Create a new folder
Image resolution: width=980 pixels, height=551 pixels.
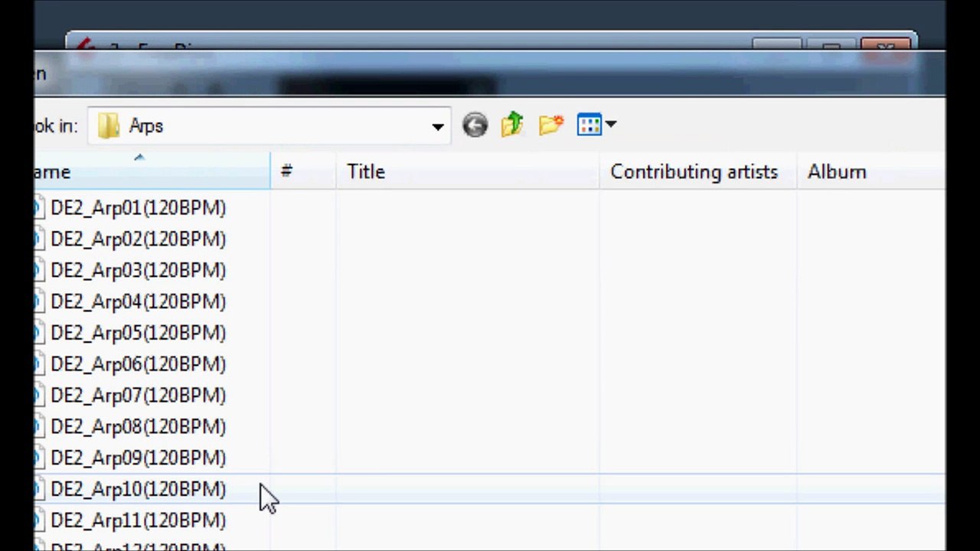pos(551,125)
